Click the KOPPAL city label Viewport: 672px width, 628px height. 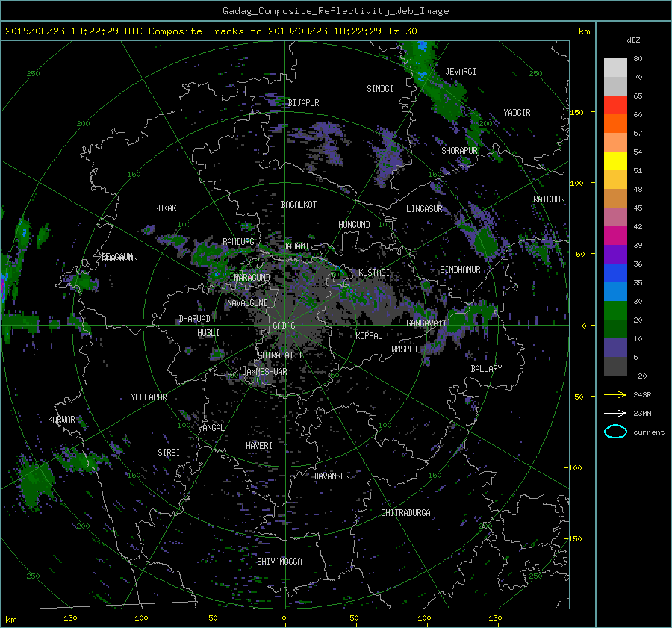[x=369, y=336]
